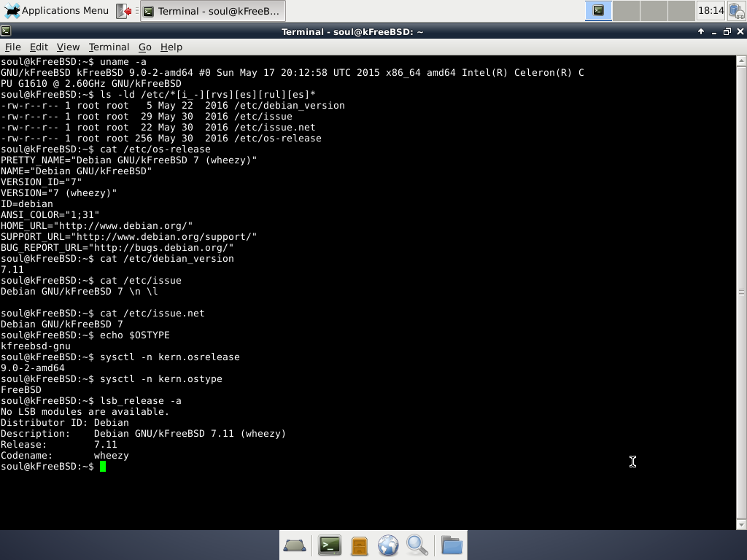
Task: Open the Help menu
Action: coord(171,47)
